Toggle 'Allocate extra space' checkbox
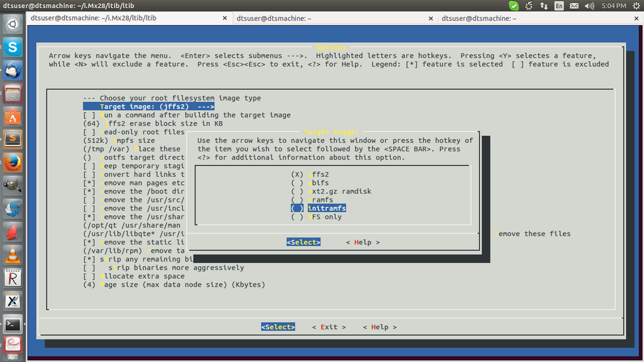 (x=89, y=276)
